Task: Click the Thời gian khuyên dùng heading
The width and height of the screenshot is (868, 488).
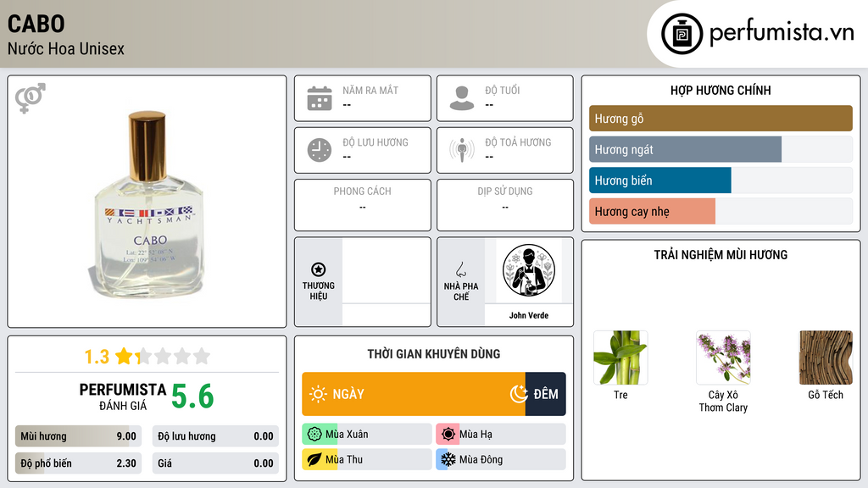Action: 434,353
